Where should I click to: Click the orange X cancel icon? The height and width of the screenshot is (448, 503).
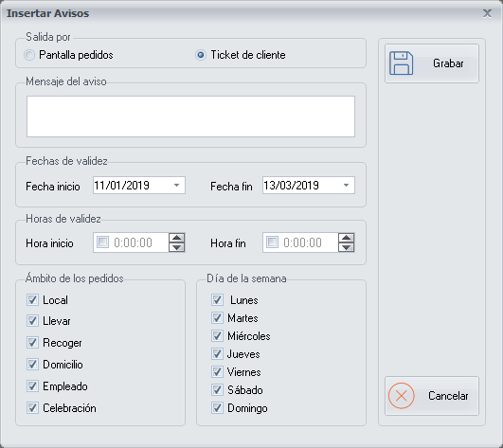402,396
